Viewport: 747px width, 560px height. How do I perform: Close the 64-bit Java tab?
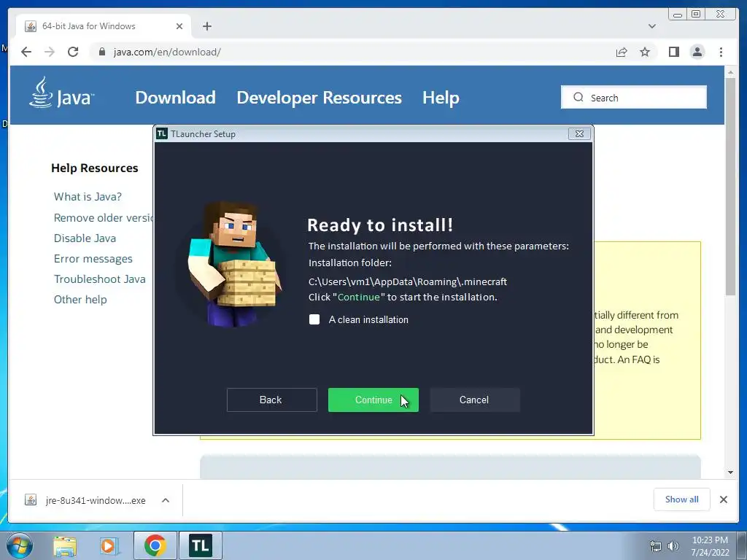(x=179, y=26)
